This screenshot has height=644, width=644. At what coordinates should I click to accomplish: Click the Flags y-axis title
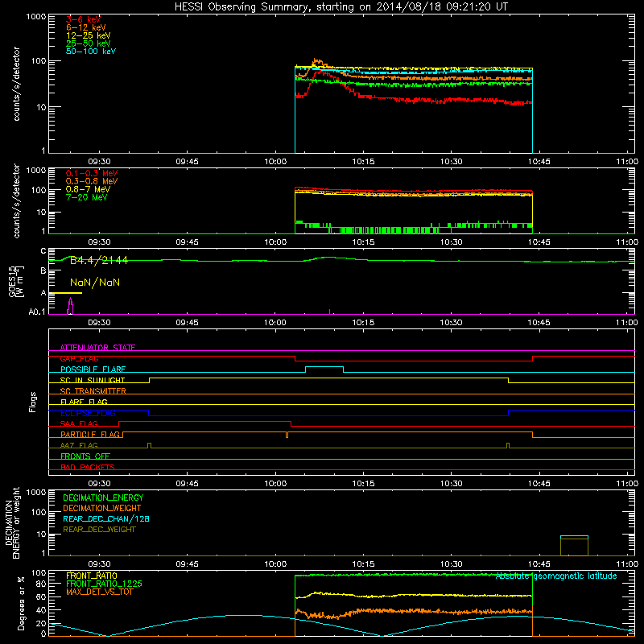[33, 402]
